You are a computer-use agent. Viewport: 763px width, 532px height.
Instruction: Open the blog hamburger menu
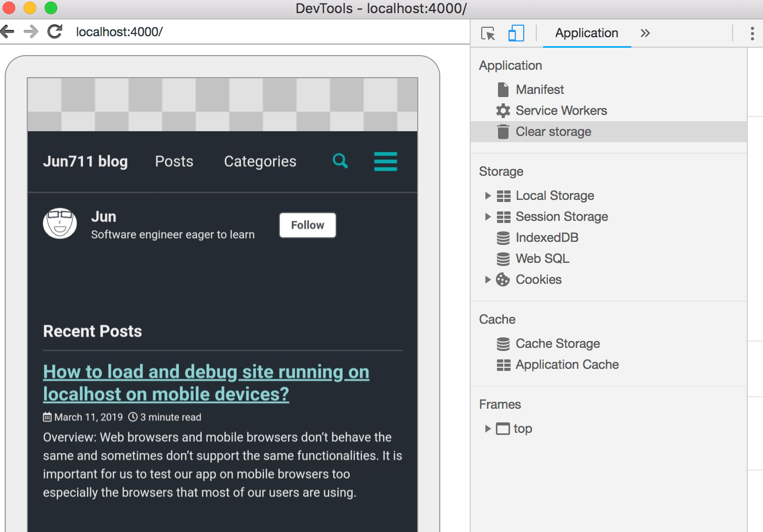(386, 161)
